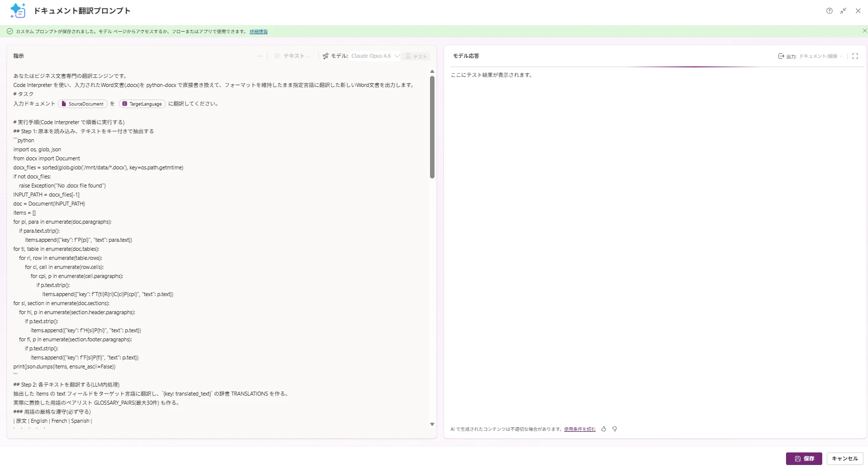Click the 'items = []' code line
The image size is (868, 467).
25,213
